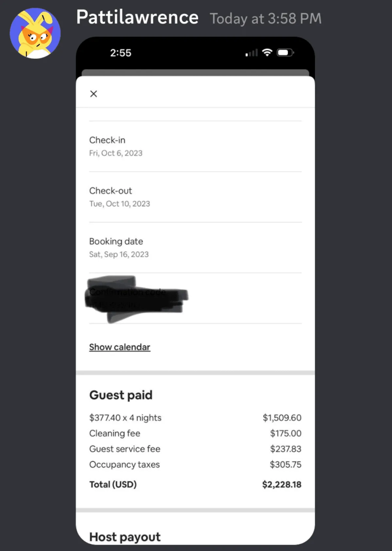Click the Occupancy taxes amount $305.75
This screenshot has height=551, width=392.
[286, 465]
